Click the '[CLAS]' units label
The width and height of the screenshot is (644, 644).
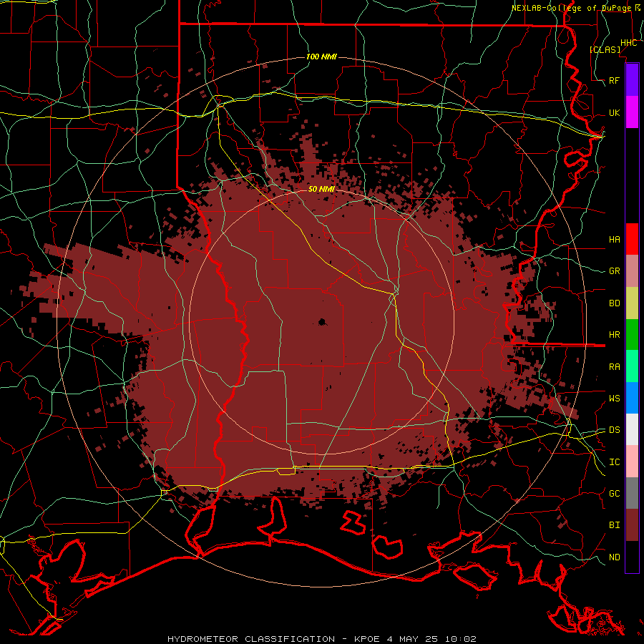pyautogui.click(x=605, y=50)
